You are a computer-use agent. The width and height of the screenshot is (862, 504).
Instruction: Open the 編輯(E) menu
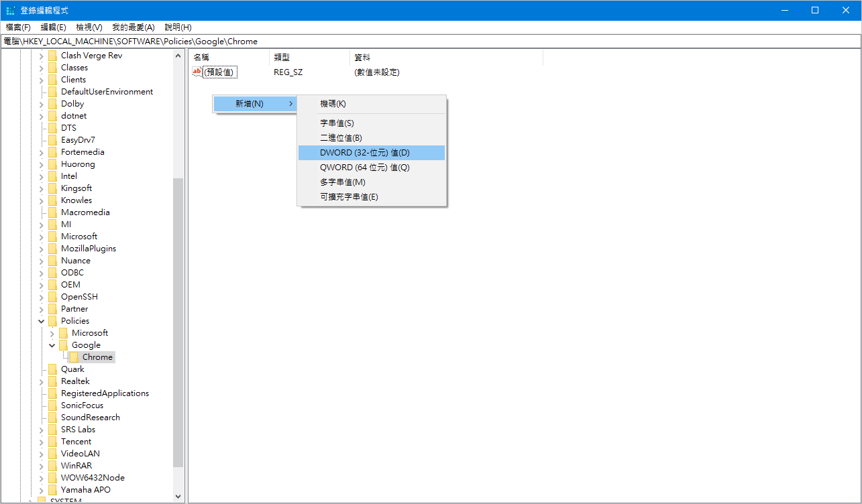[x=53, y=27]
